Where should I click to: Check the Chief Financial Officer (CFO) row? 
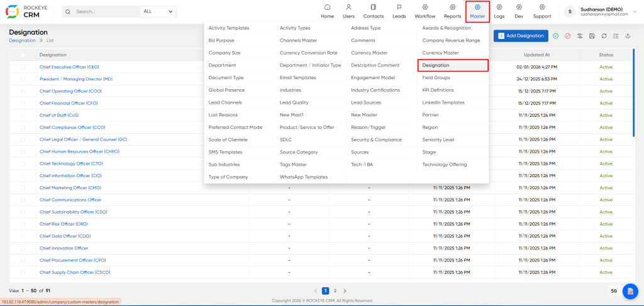(x=23, y=104)
